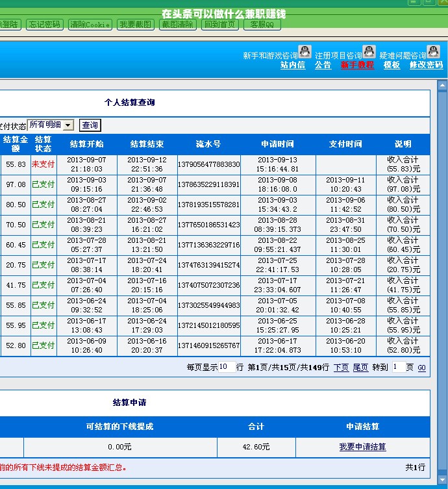
Task: Click the 回到首页 toolbar button
Action: (x=220, y=24)
